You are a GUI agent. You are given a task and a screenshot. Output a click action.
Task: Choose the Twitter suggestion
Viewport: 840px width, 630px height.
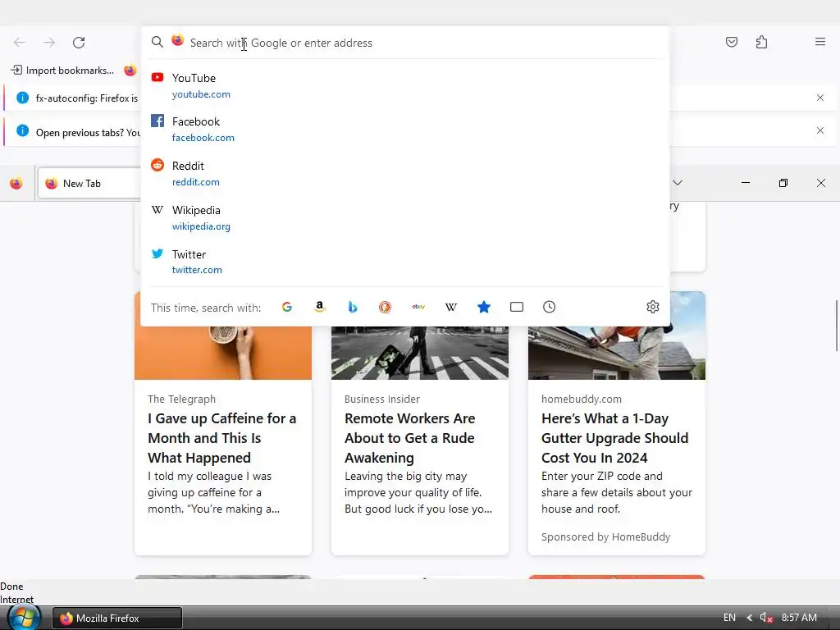pyautogui.click(x=405, y=262)
